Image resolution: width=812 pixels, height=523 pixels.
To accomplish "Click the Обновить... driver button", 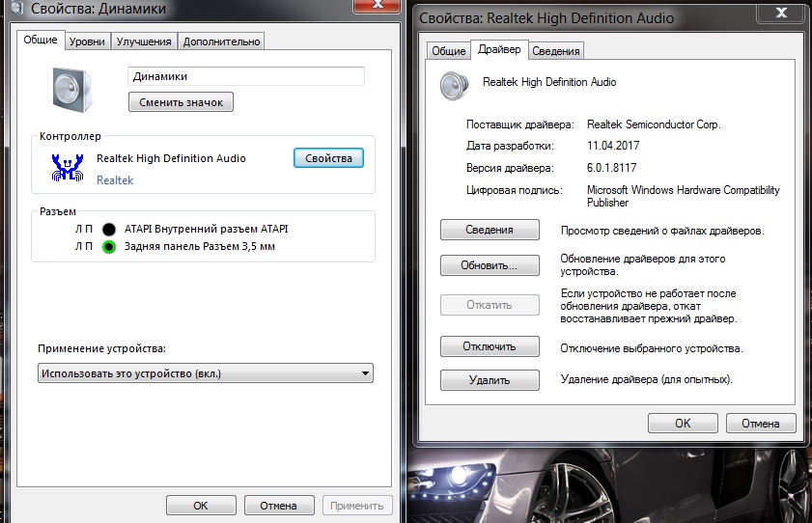I will pyautogui.click(x=490, y=265).
